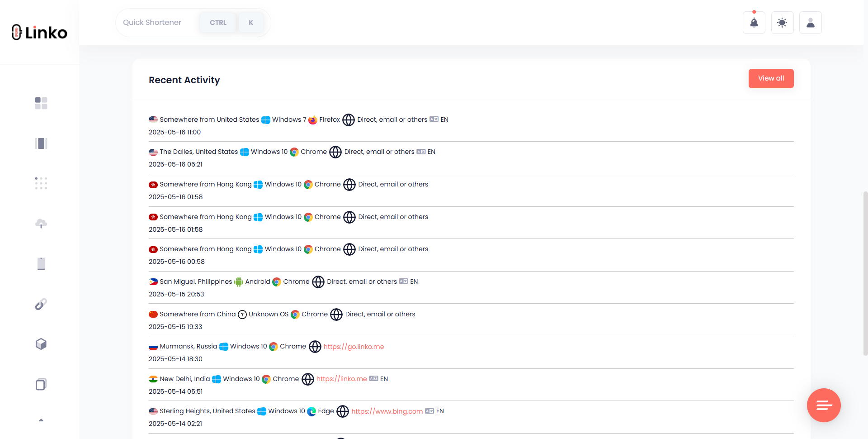Click the Unknown OS question mark icon
868x439 pixels.
242,315
